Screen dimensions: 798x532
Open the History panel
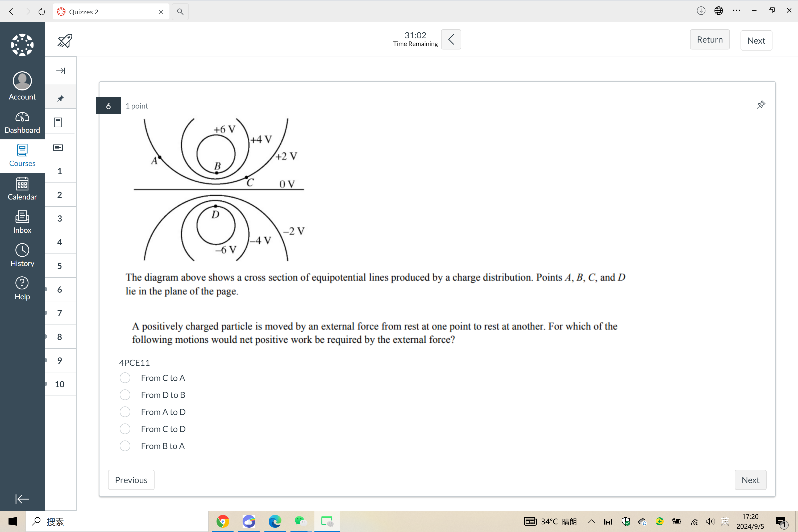(22, 255)
